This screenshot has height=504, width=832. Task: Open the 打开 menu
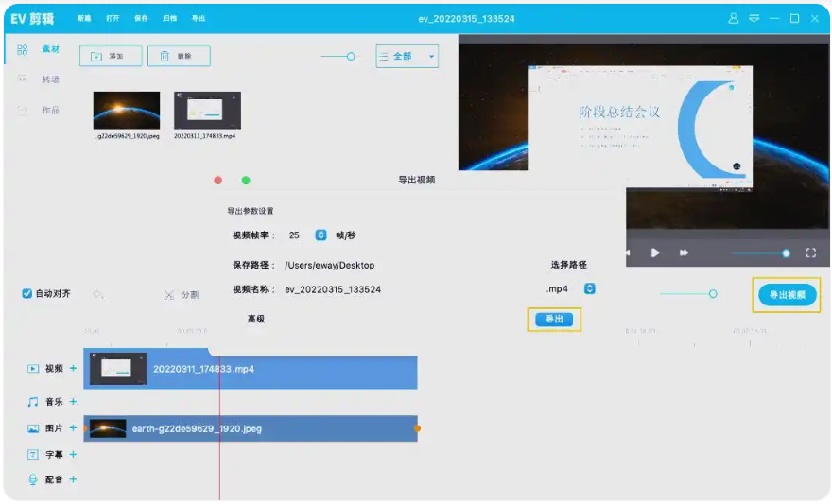[113, 18]
